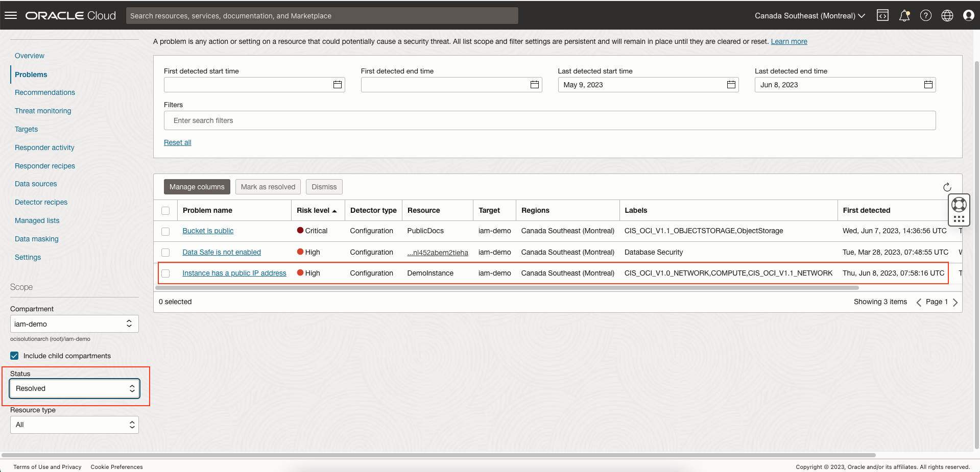This screenshot has height=472, width=980.
Task: Open Detector recipes in the sidebar
Action: coord(41,202)
